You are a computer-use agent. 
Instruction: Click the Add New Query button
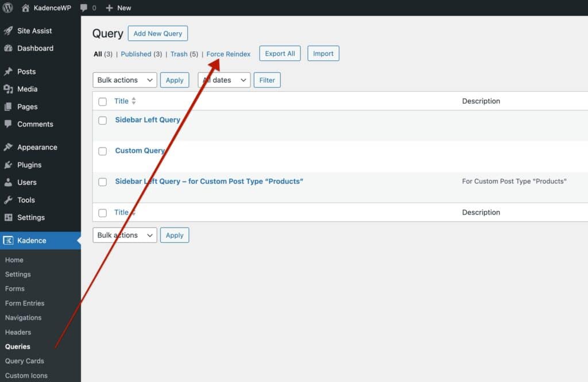[x=157, y=33]
